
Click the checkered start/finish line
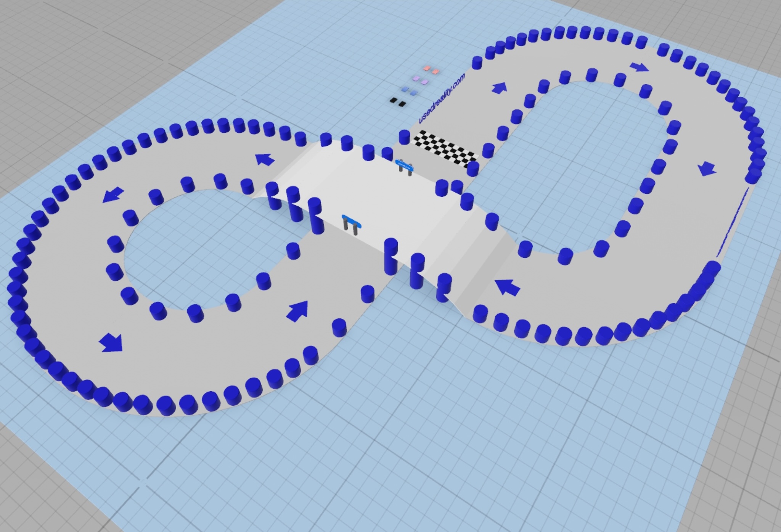tap(445, 148)
